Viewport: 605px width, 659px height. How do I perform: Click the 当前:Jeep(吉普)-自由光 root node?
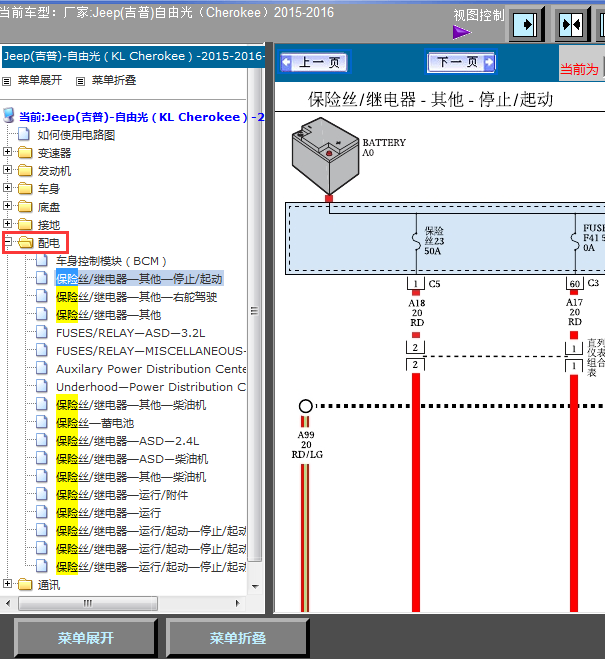pyautogui.click(x=142, y=117)
